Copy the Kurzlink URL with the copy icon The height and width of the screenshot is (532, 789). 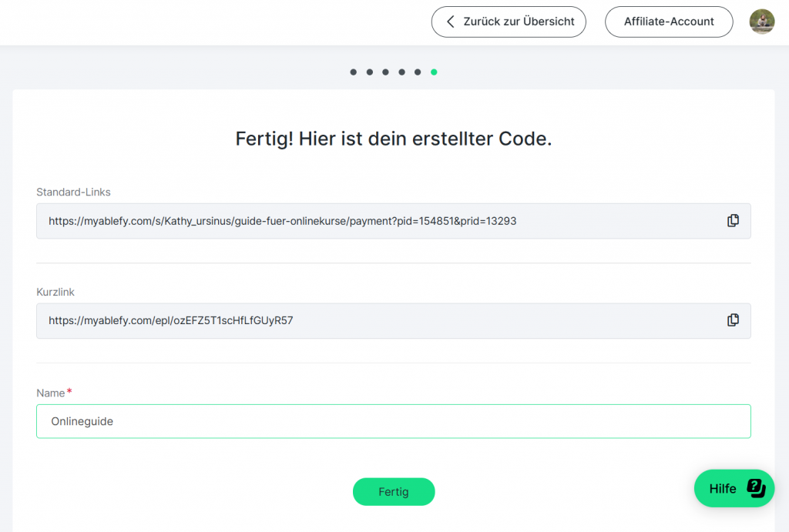pyautogui.click(x=733, y=320)
